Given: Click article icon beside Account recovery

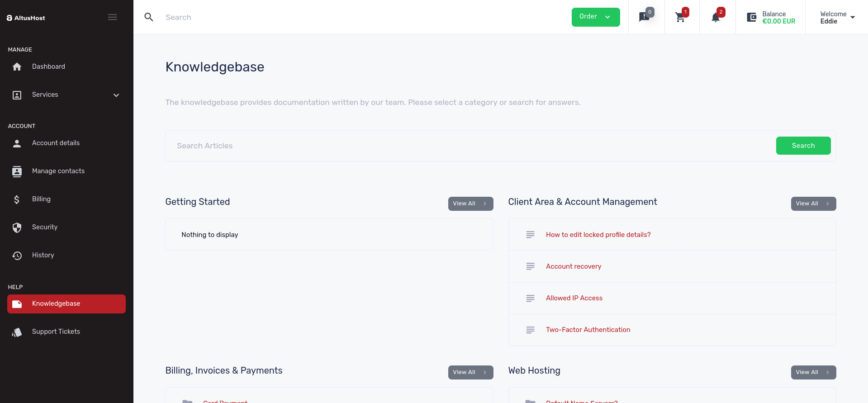Looking at the screenshot, I should pos(530,266).
